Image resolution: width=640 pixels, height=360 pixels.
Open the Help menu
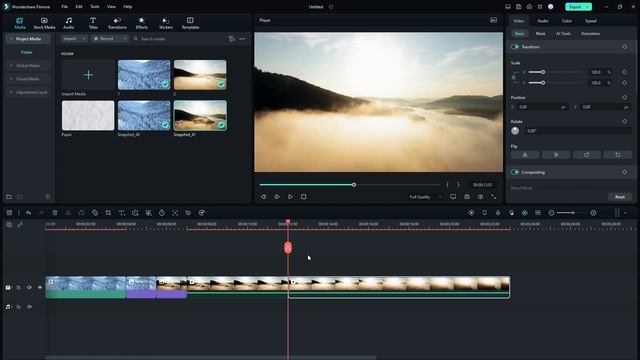pyautogui.click(x=127, y=7)
